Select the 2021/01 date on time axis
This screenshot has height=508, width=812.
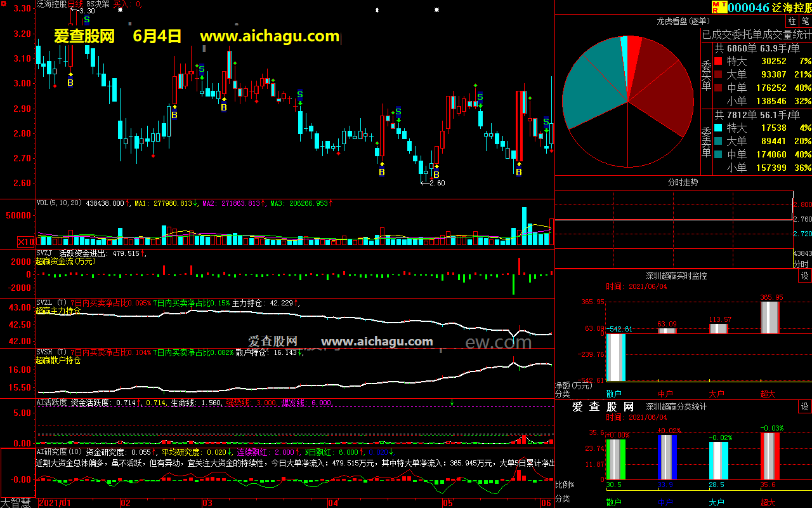click(54, 503)
